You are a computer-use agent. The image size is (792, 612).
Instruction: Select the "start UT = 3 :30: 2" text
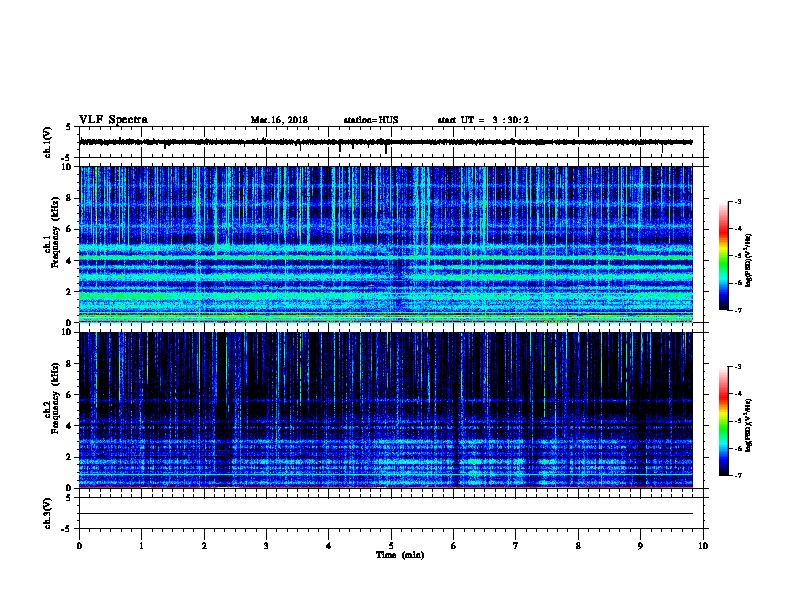(483, 120)
